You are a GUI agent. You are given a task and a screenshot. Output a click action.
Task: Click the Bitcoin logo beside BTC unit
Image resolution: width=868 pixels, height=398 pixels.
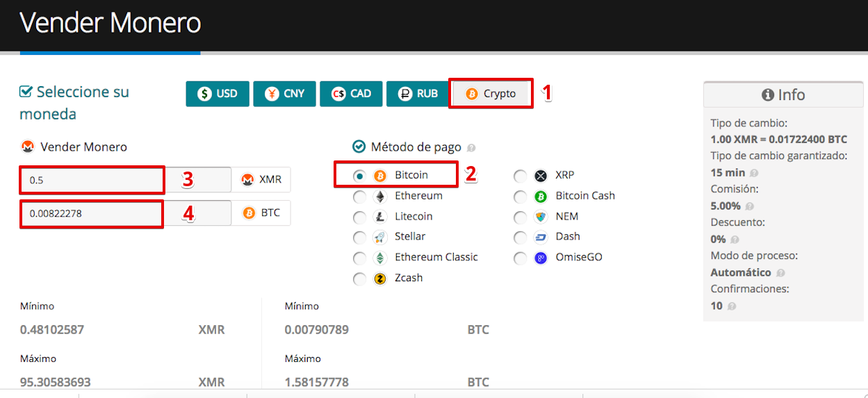point(249,213)
